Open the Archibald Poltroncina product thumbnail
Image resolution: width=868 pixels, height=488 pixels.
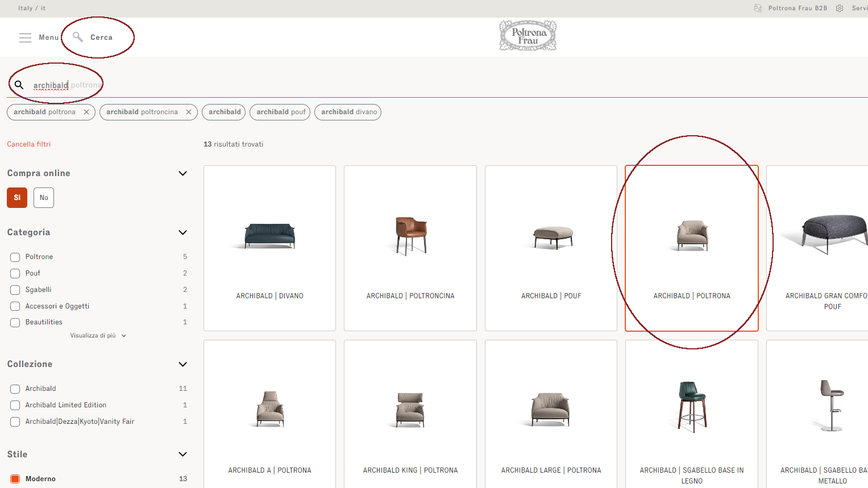point(410,236)
